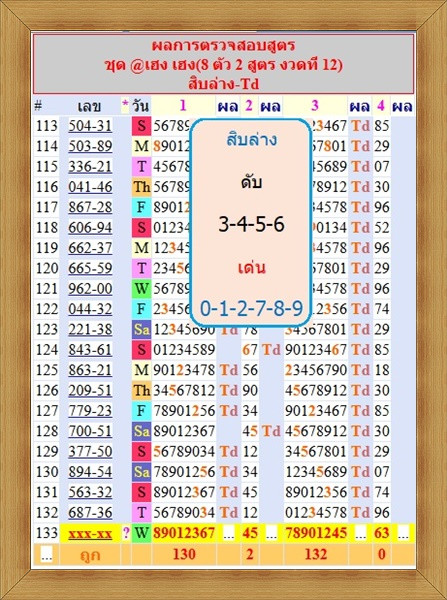The height and width of the screenshot is (600, 447).
Task: Select the green W day badge in row 121
Action: click(x=141, y=289)
